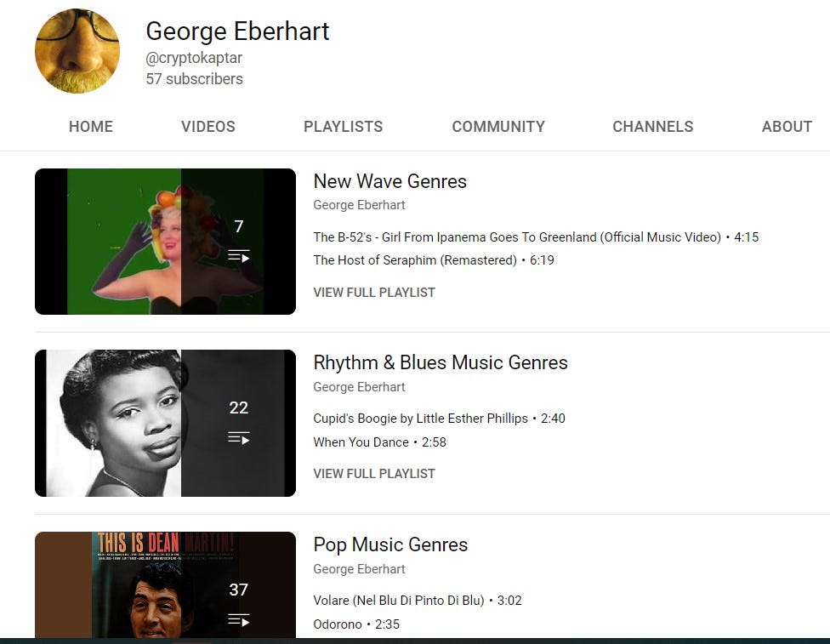Screen dimensions: 830x644
Task: Open the CHANNELS tab
Action: point(652,127)
